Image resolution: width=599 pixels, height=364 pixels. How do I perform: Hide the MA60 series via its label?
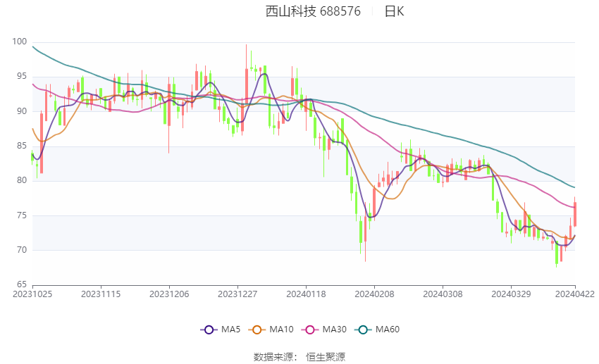pyautogui.click(x=388, y=330)
